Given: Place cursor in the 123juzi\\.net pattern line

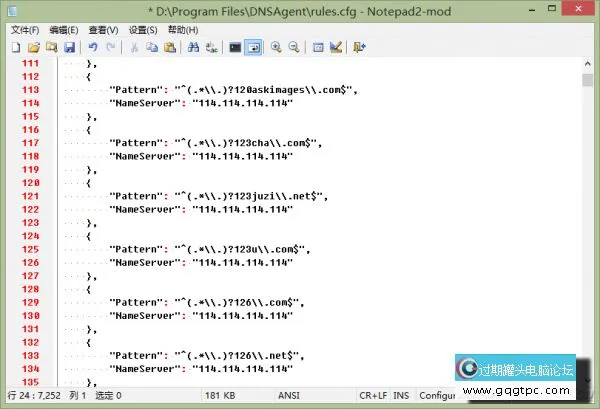Looking at the screenshot, I should [218, 196].
